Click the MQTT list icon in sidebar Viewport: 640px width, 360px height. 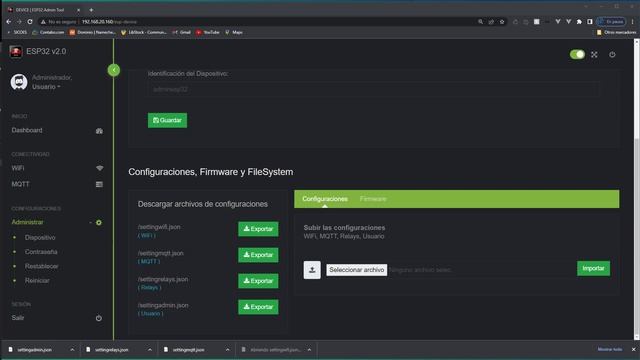pyautogui.click(x=99, y=184)
